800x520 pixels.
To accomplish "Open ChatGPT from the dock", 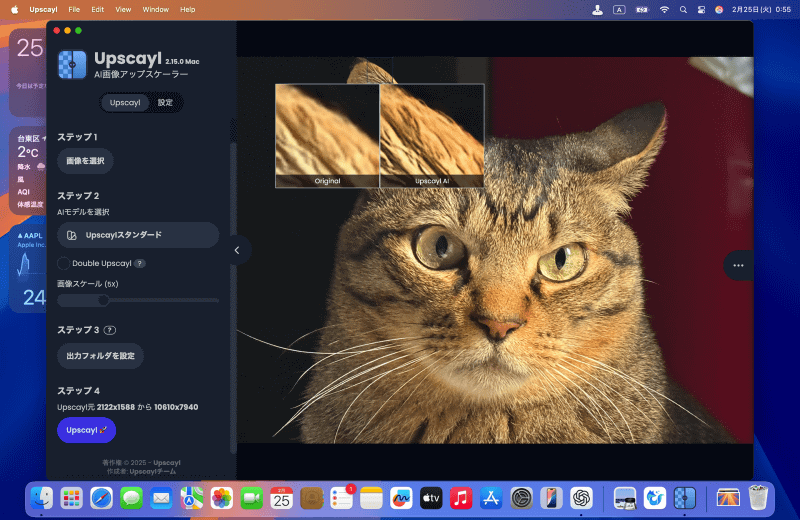I will coord(581,498).
